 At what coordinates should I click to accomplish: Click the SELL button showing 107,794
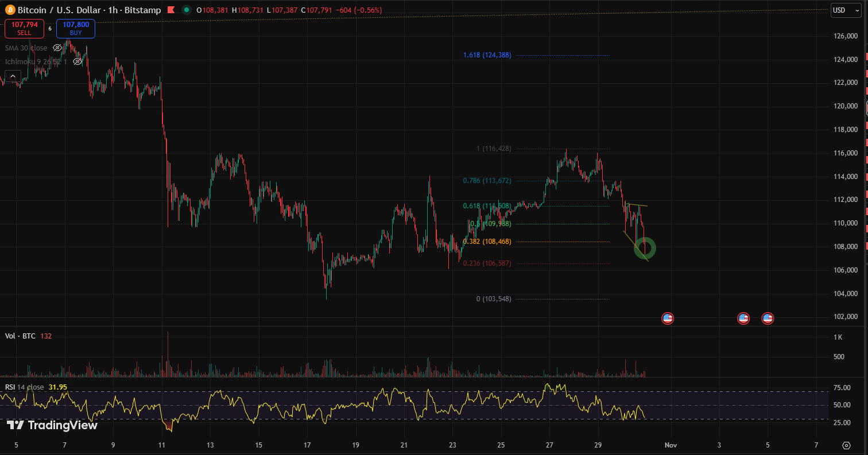tap(24, 28)
